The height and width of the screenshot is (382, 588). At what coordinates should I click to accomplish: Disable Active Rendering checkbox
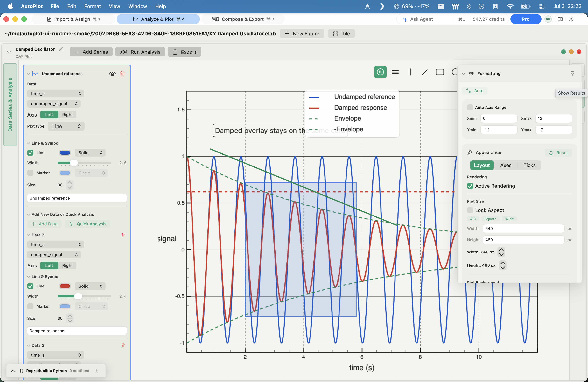point(470,186)
